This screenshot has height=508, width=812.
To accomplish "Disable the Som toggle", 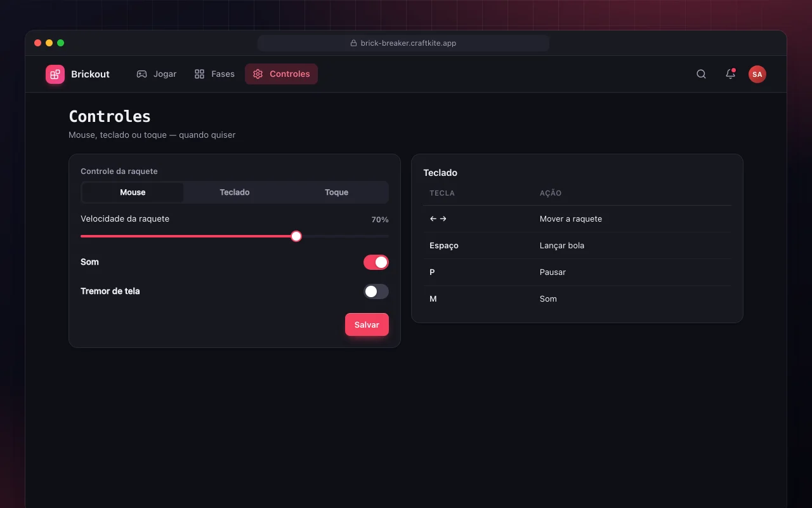I will (376, 262).
